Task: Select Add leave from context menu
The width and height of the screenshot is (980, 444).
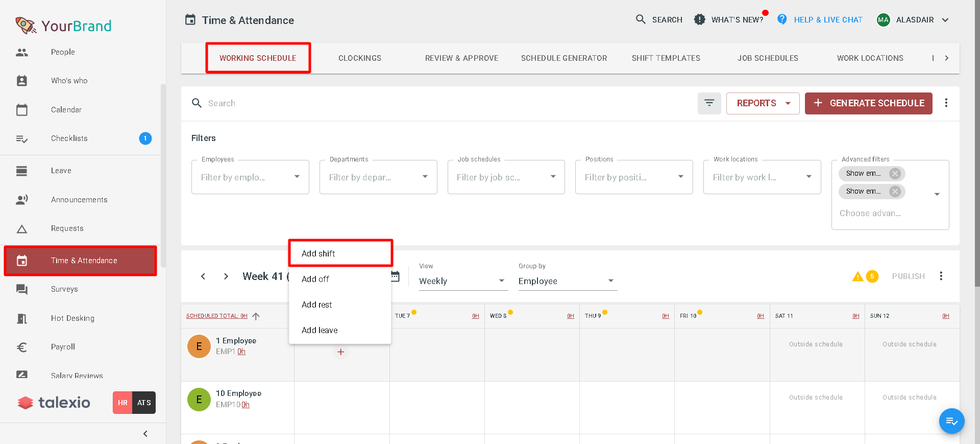Action: pyautogui.click(x=320, y=330)
